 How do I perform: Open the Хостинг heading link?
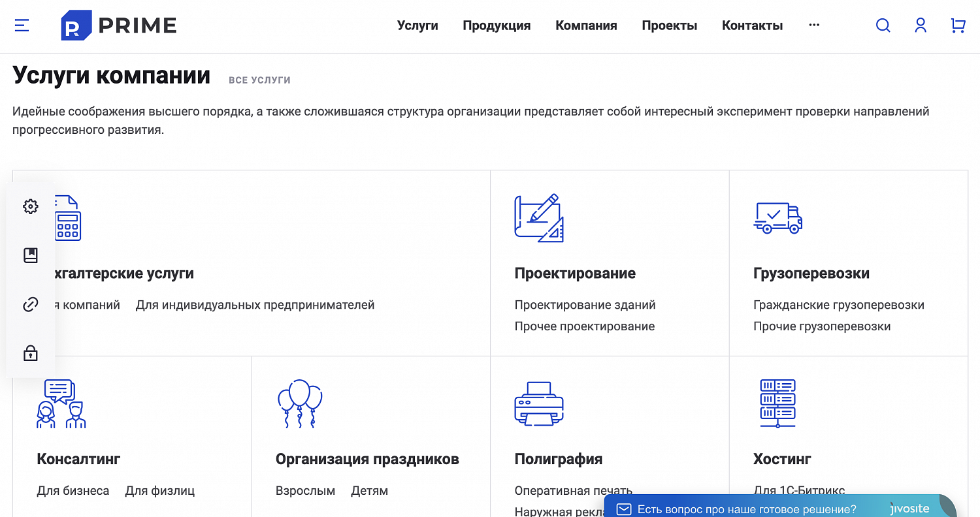(x=782, y=459)
